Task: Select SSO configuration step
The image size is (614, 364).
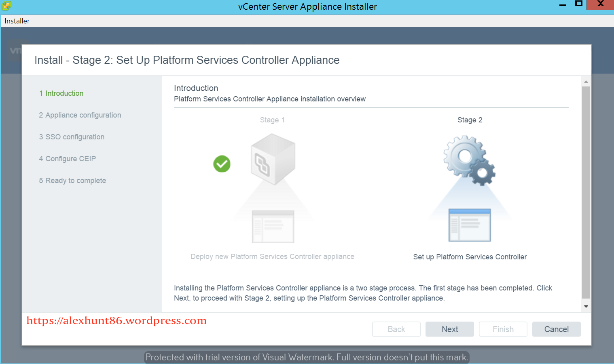Action: pos(75,137)
